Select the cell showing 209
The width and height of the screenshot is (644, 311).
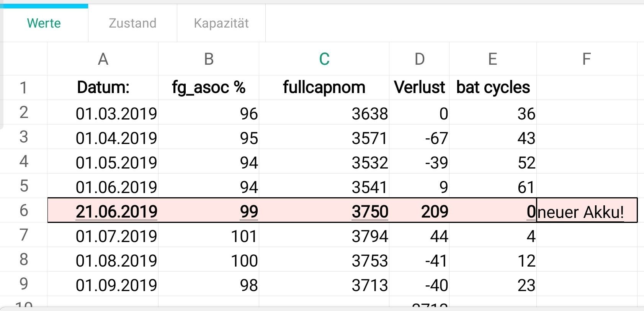419,210
